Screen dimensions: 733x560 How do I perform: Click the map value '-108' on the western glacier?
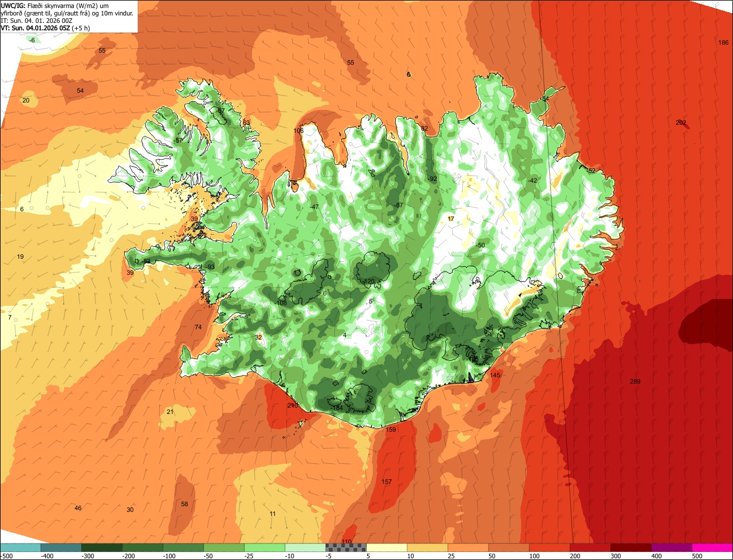point(281,303)
